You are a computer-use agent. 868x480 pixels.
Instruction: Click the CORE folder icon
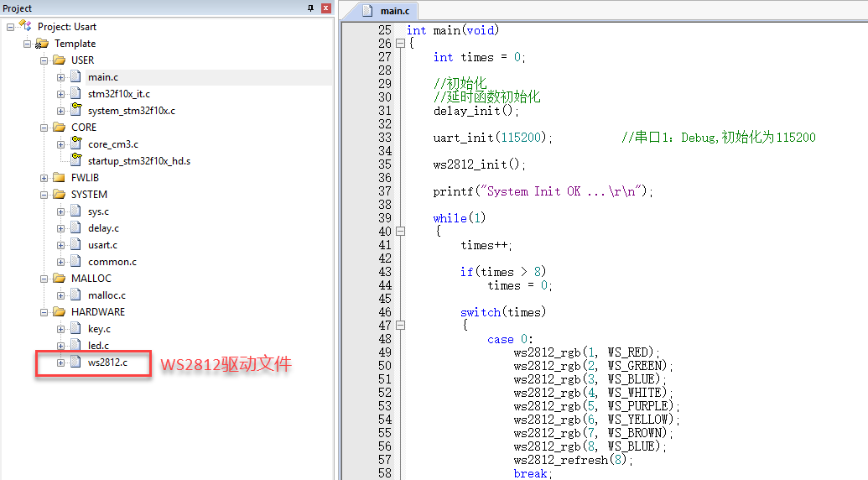click(59, 127)
